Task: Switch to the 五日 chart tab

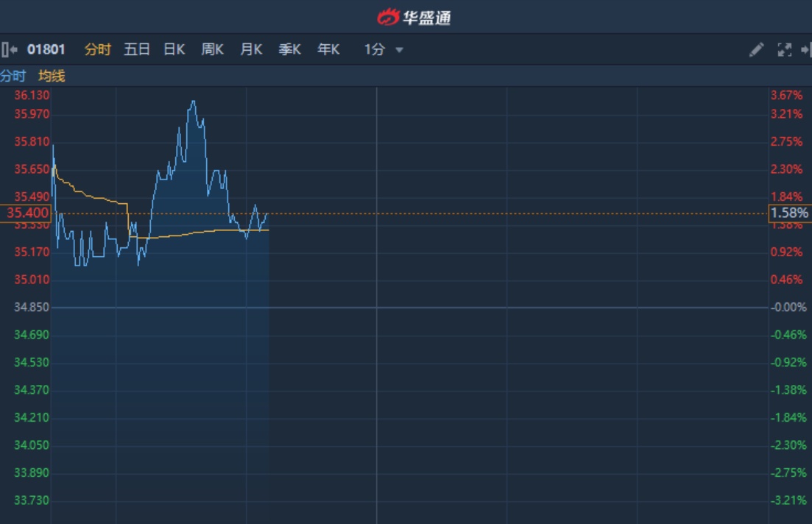Action: click(137, 50)
